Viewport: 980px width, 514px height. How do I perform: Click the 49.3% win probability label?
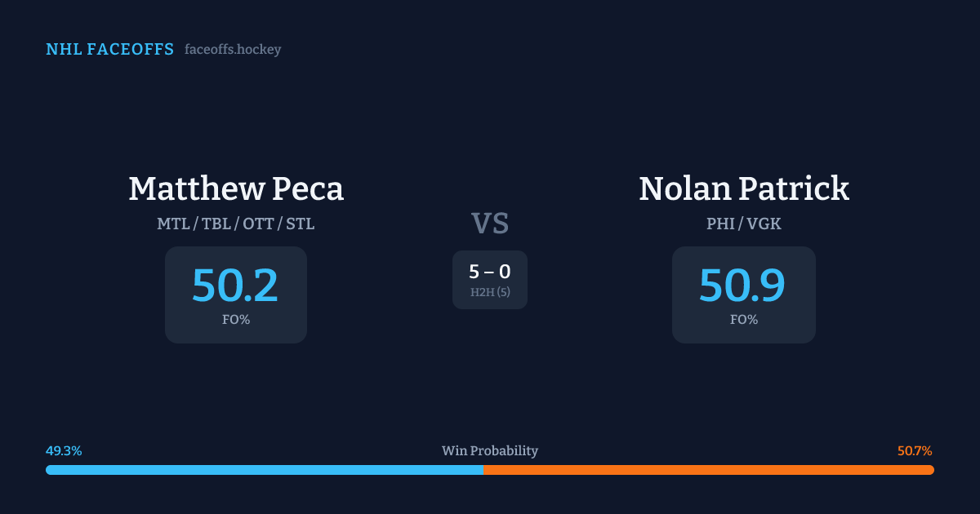[x=64, y=451]
